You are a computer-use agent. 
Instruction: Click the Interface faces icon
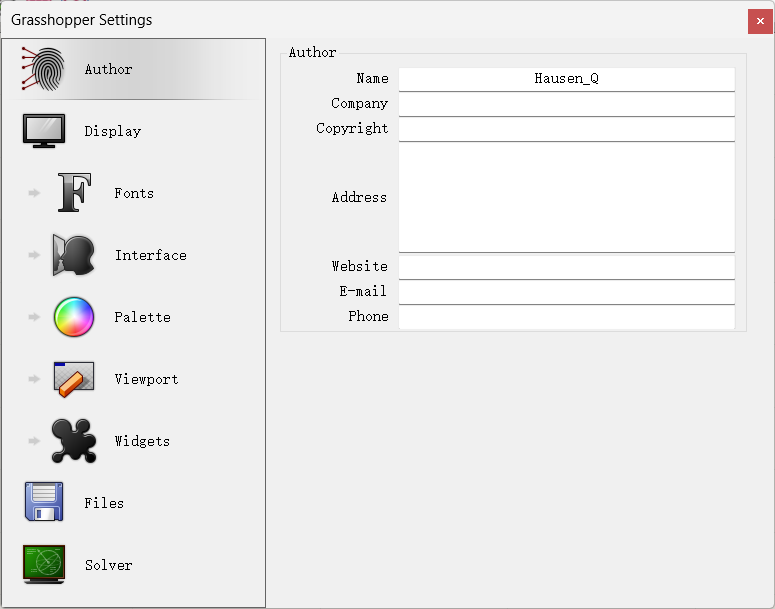pos(74,255)
